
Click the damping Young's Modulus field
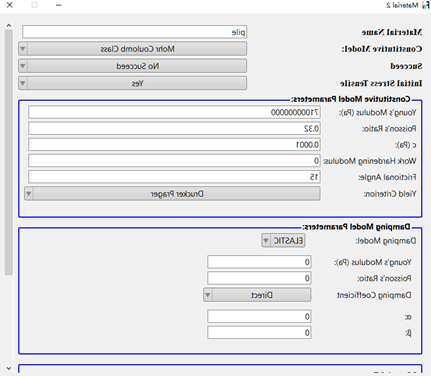tap(259, 262)
